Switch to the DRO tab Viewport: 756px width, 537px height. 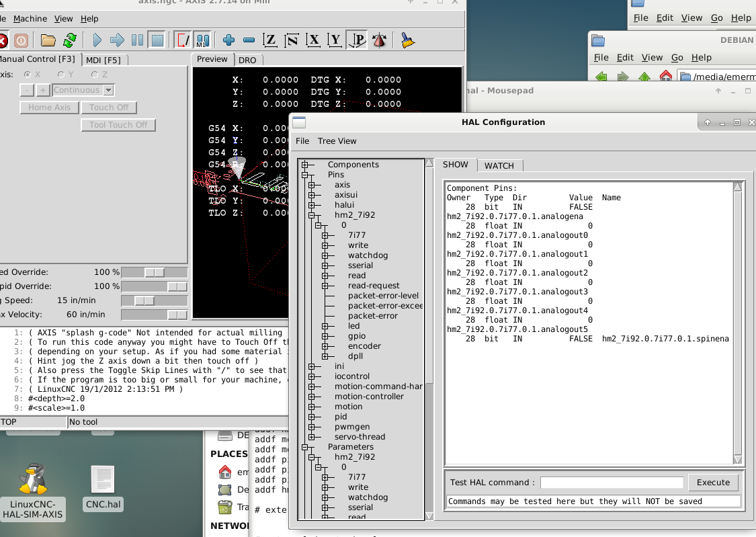247,60
